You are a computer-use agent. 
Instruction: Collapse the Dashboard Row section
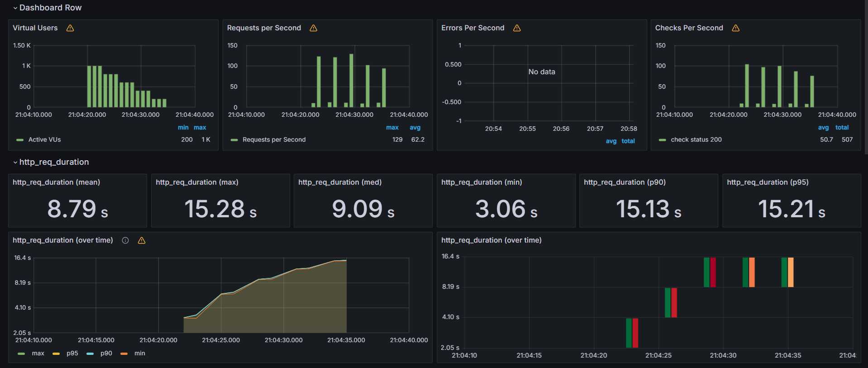pos(48,8)
